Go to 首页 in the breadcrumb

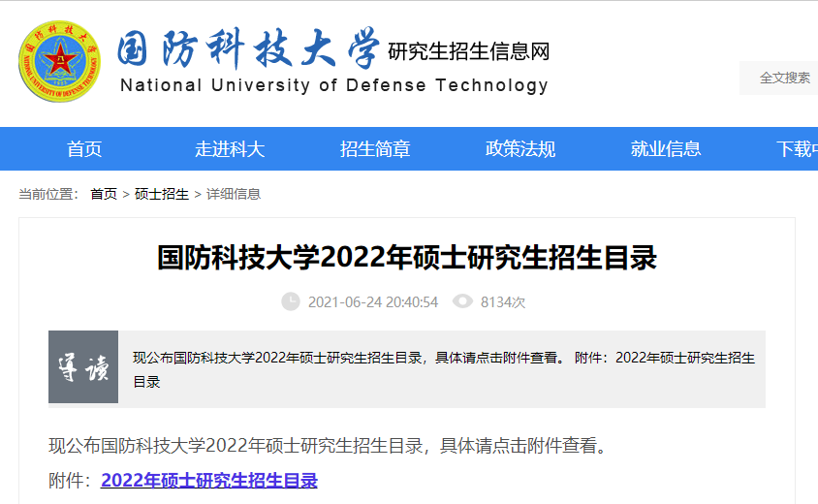coord(104,194)
